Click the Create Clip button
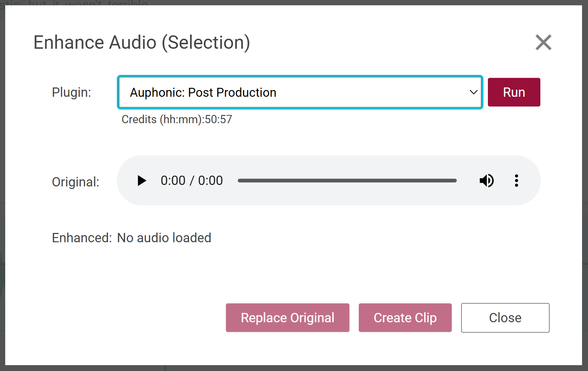 coord(405,318)
